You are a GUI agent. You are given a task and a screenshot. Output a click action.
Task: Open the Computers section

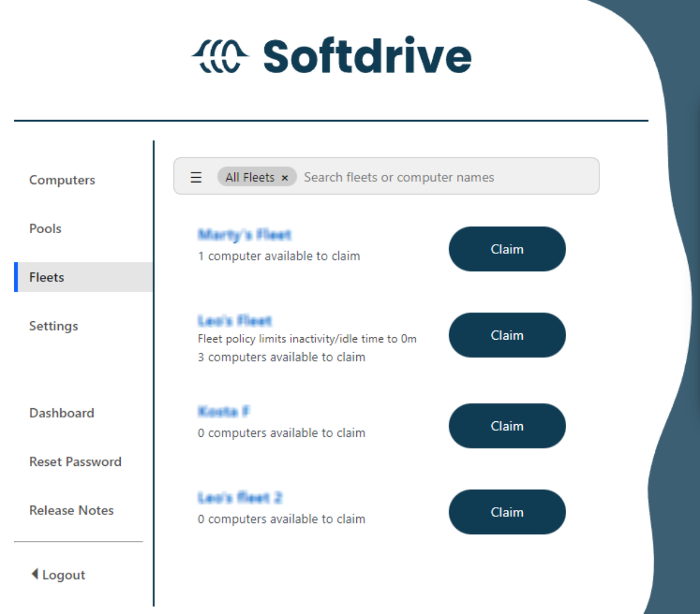click(62, 180)
